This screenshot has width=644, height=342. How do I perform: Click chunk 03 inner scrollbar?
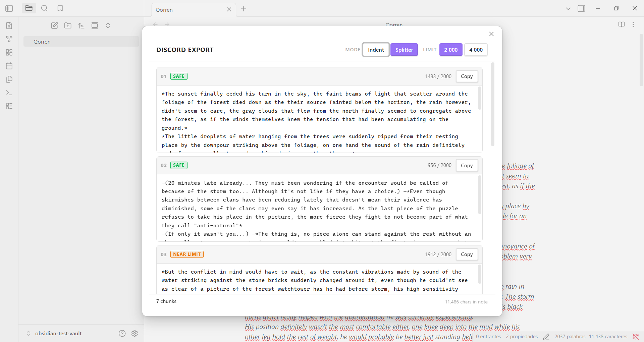pyautogui.click(x=480, y=274)
